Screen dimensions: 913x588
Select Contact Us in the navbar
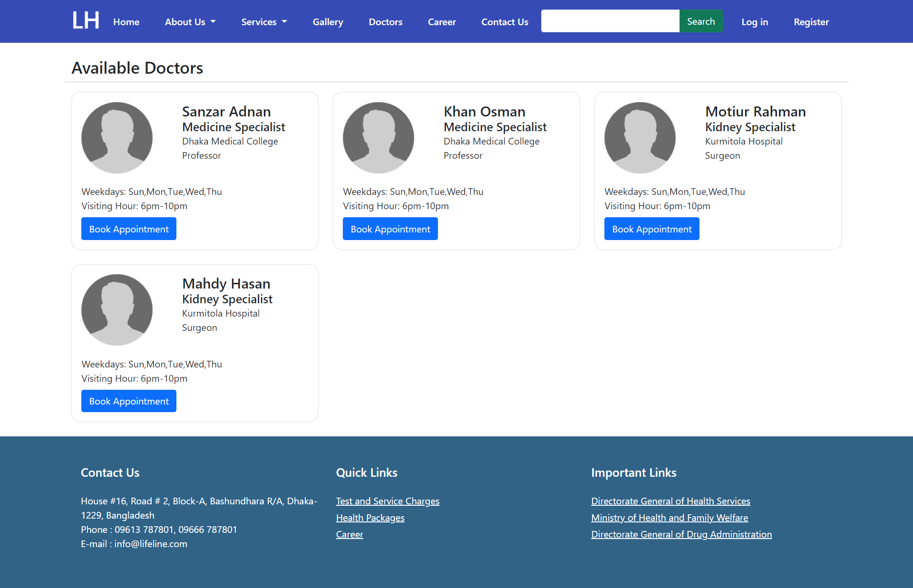click(x=505, y=22)
